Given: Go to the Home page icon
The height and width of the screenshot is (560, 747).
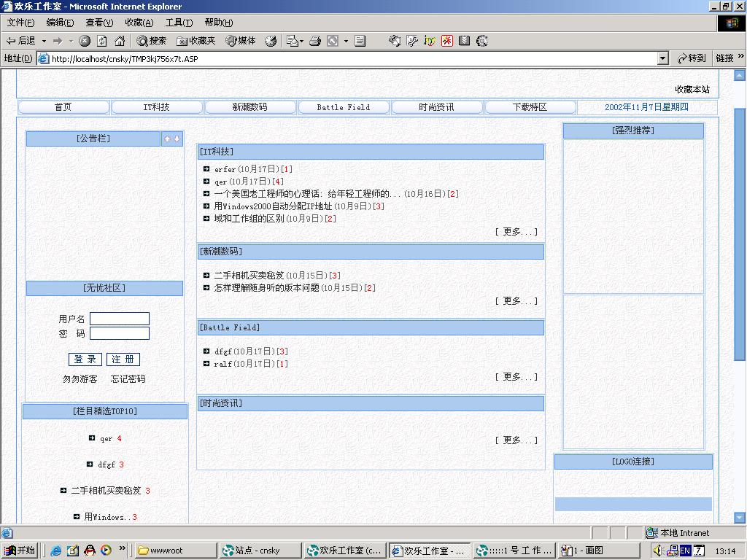Looking at the screenshot, I should coord(120,41).
